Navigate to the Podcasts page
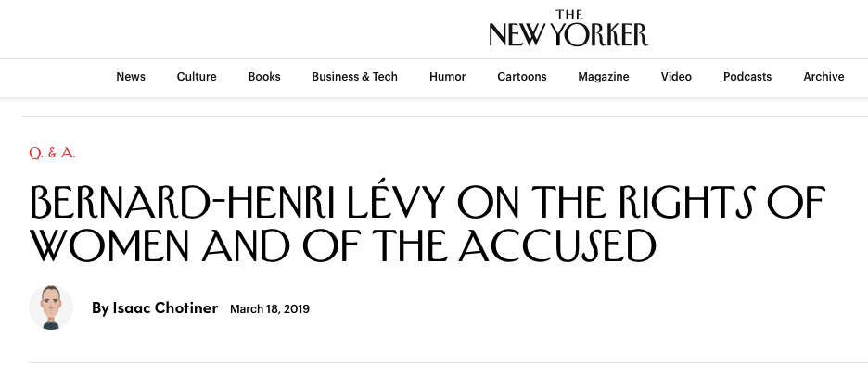This screenshot has height=389, width=868. tap(747, 77)
